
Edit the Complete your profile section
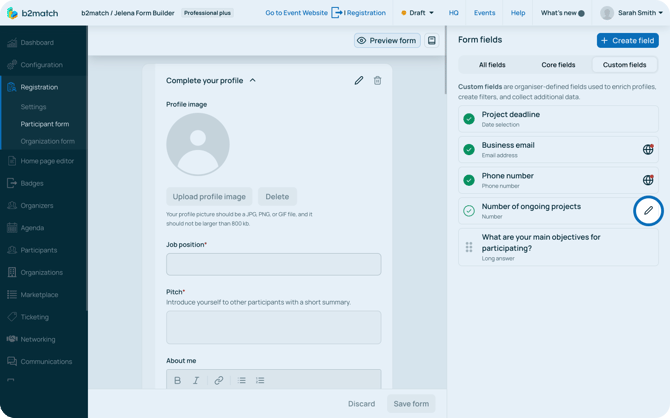click(x=359, y=80)
